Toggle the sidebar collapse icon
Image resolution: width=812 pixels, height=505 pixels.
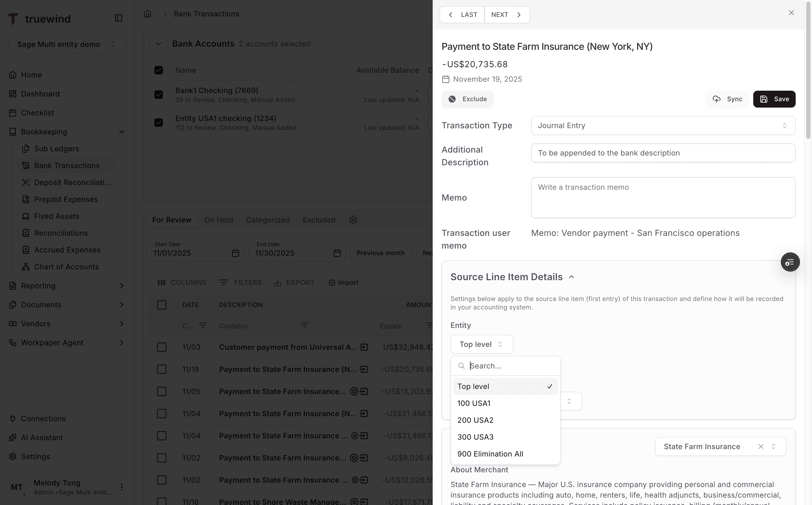[x=119, y=18]
